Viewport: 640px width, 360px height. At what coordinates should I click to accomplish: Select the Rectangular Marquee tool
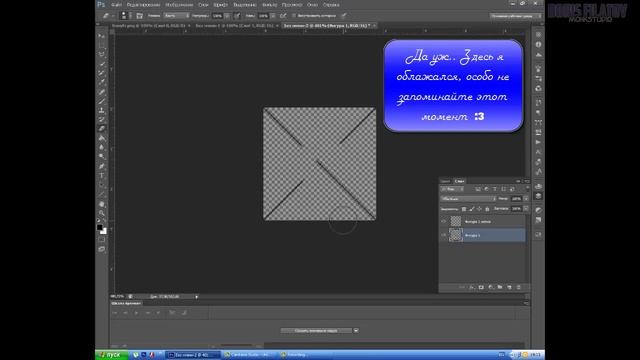pos(102,45)
